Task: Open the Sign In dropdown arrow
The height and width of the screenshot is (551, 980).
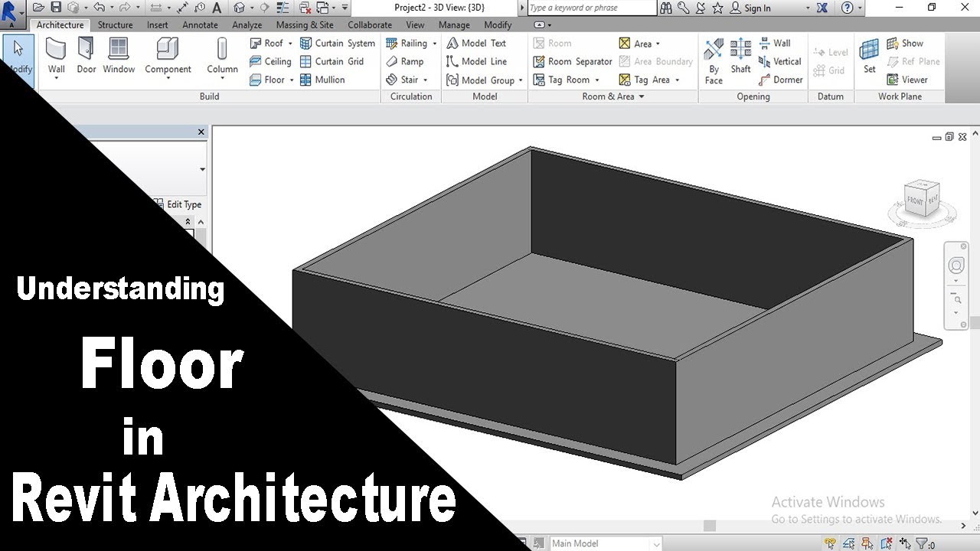Action: pyautogui.click(x=807, y=8)
